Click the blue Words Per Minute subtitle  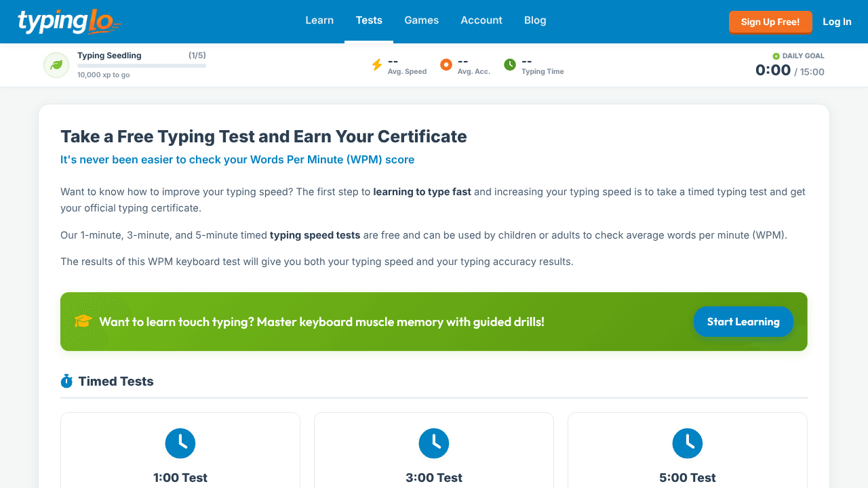click(237, 160)
